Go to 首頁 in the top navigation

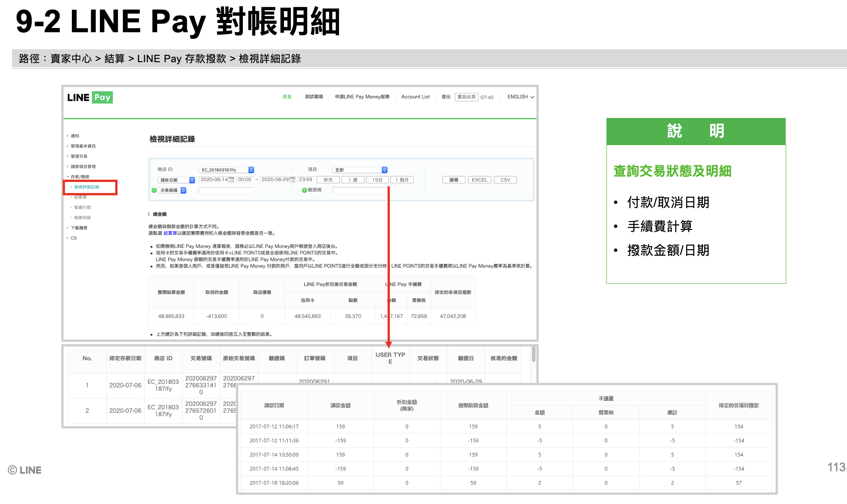[287, 97]
